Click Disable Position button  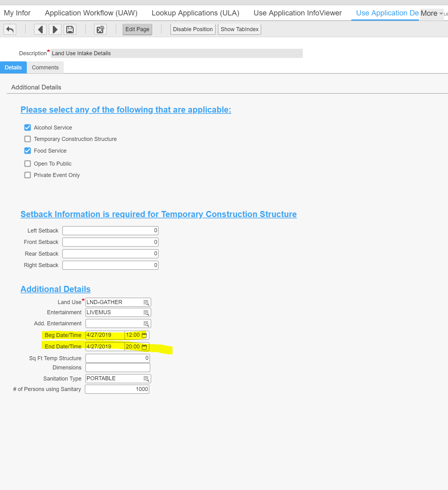pyautogui.click(x=193, y=29)
